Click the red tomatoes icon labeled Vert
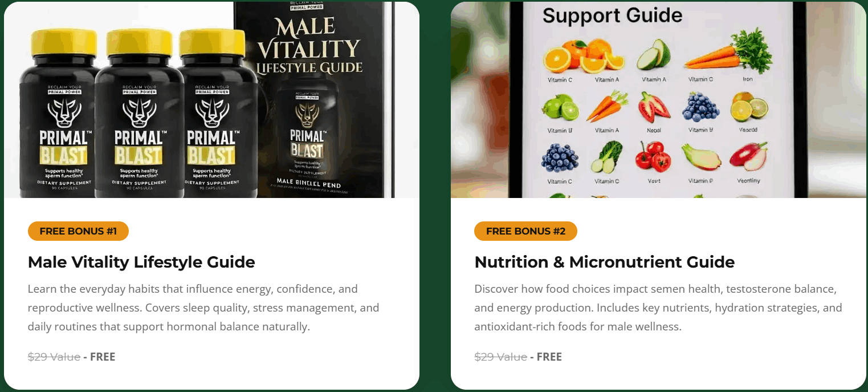 point(653,156)
